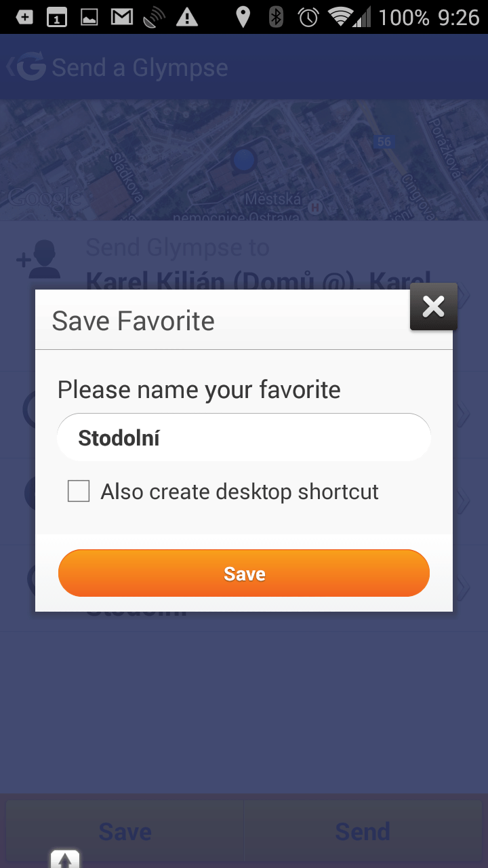The height and width of the screenshot is (868, 488).
Task: Expand the upward arrow drawer handle
Action: coord(65,859)
